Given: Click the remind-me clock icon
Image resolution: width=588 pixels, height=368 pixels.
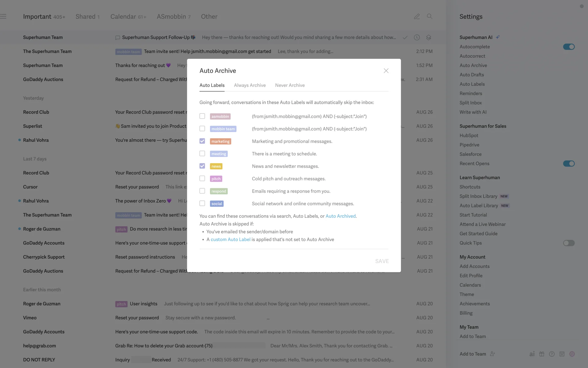Looking at the screenshot, I should click(417, 37).
